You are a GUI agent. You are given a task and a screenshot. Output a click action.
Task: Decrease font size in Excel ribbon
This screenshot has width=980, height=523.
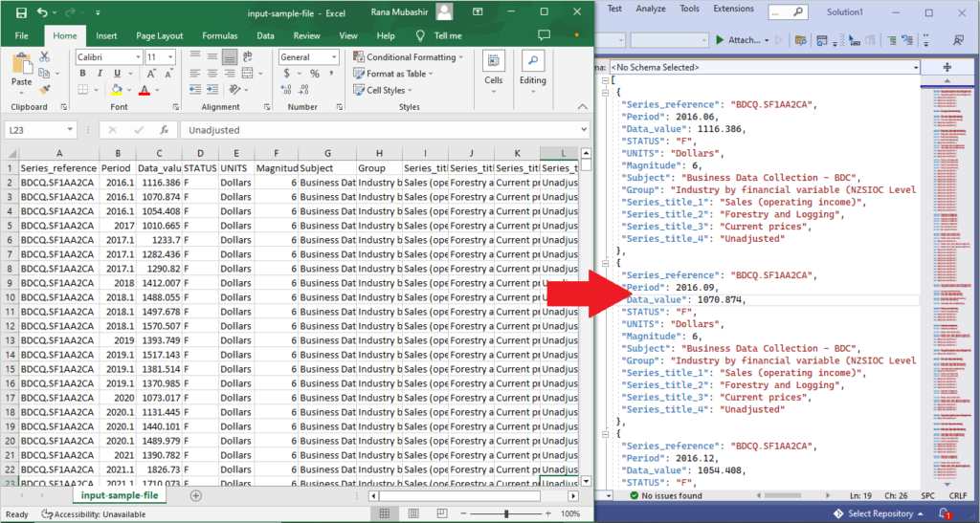point(168,73)
